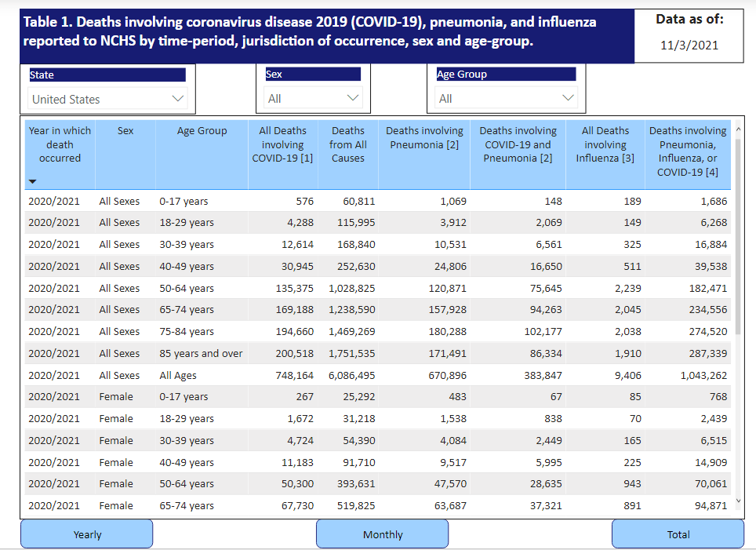Open the State dropdown showing United States
This screenshot has width=756, height=550.
click(x=108, y=99)
